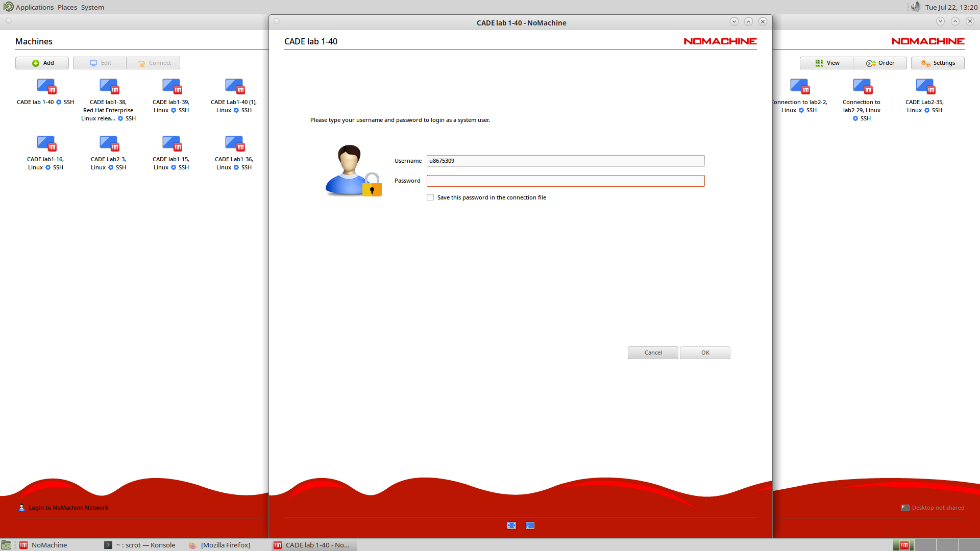Open Settings in the main NoMachine window
Image resolution: width=980 pixels, height=551 pixels.
tap(938, 63)
